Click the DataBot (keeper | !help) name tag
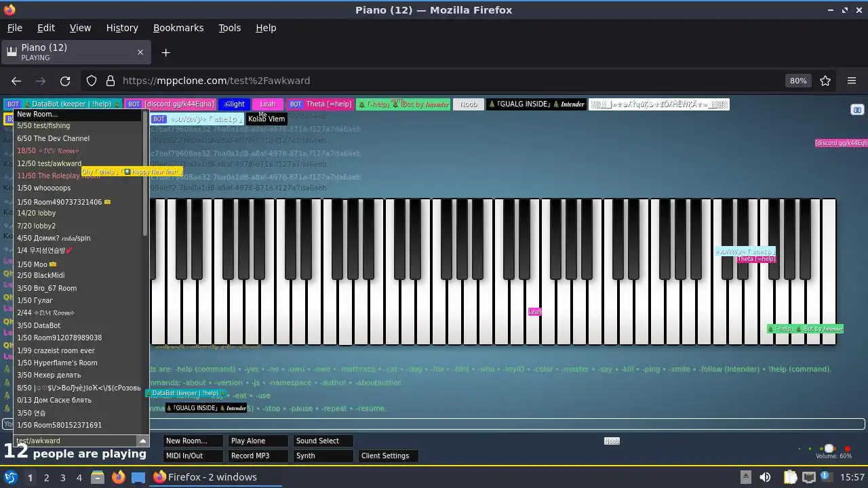 [63, 104]
